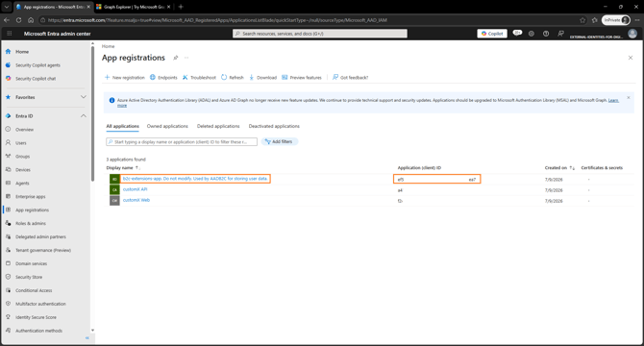The width and height of the screenshot is (644, 346).
Task: Download the app registrations list
Action: (262, 77)
